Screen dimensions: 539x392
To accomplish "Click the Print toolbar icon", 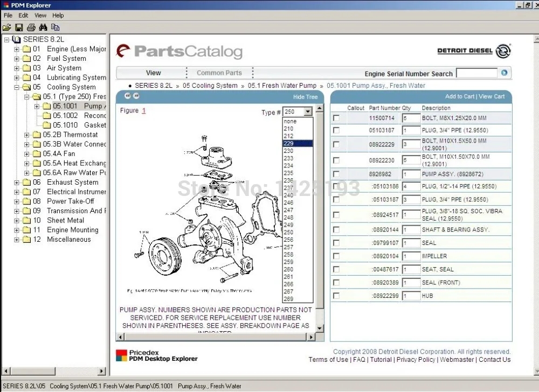I will pos(31,27).
